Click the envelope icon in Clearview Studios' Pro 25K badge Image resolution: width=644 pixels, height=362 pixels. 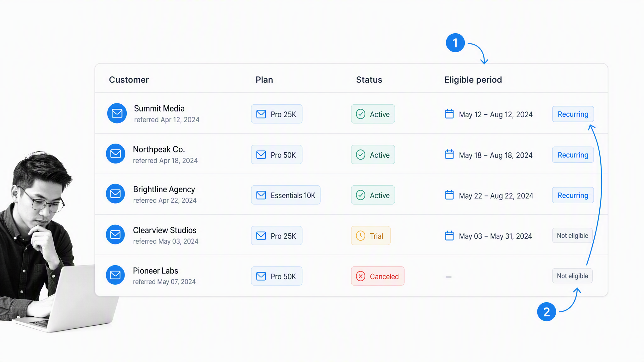[x=261, y=235]
